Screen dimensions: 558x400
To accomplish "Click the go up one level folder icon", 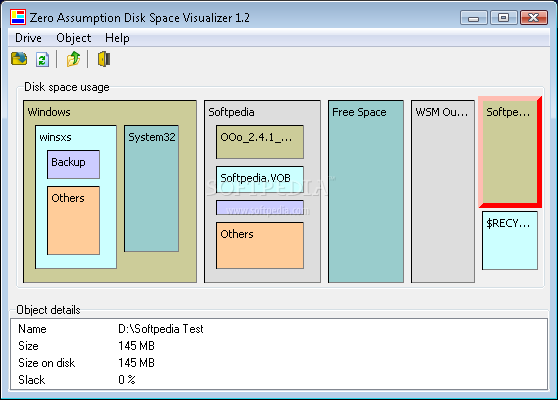I will (x=73, y=59).
